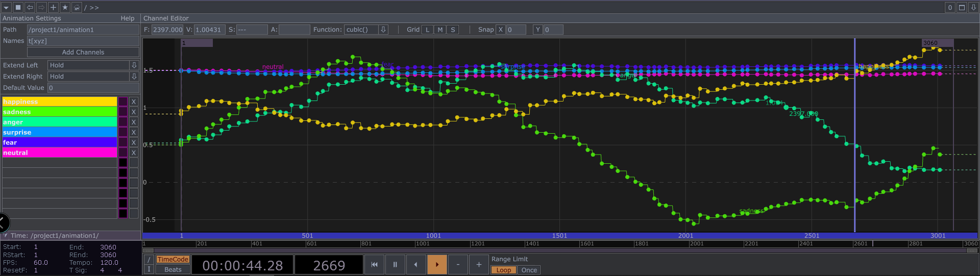Toggle the fear channel display box
Screen dimensions: 980x276
point(123,142)
